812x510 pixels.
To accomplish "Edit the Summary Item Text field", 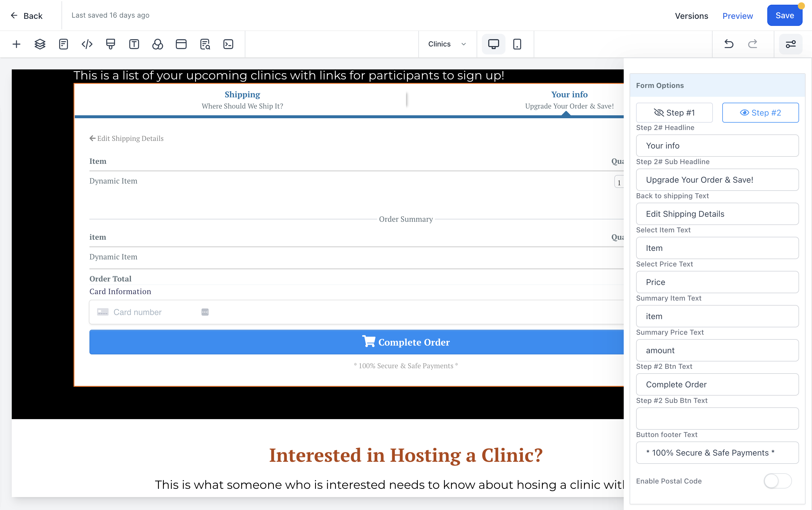I will point(717,316).
